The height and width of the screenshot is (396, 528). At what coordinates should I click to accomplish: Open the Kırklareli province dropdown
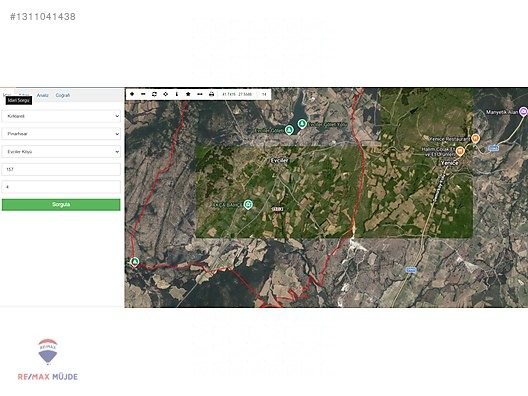click(61, 116)
